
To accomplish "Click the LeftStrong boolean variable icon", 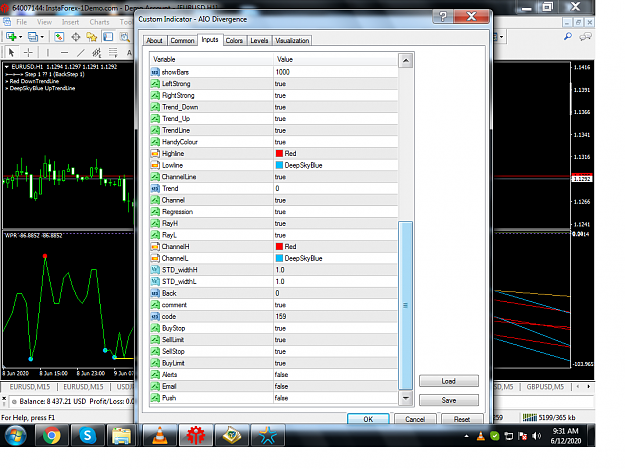I will point(155,84).
